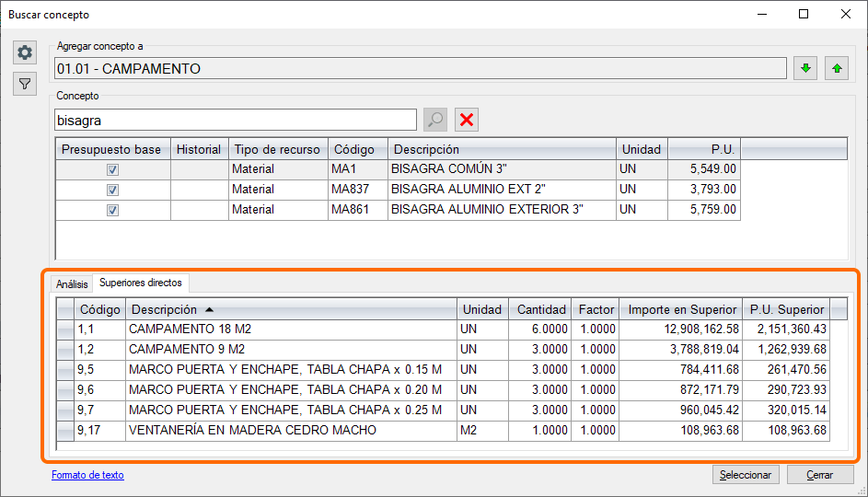
Task: Select the CAMPAMENTO 9 M2 row
Action: 443,350
